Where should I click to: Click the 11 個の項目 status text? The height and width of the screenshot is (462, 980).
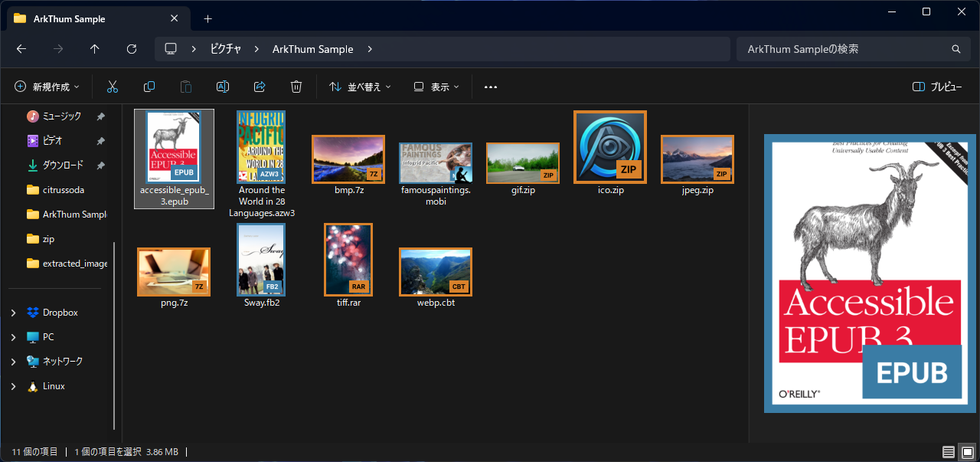[34, 452]
